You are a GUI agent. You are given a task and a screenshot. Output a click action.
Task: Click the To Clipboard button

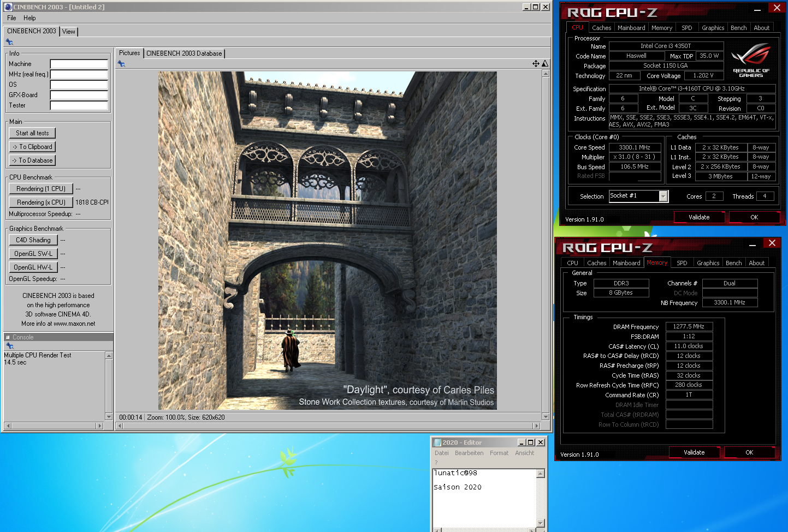click(x=32, y=147)
